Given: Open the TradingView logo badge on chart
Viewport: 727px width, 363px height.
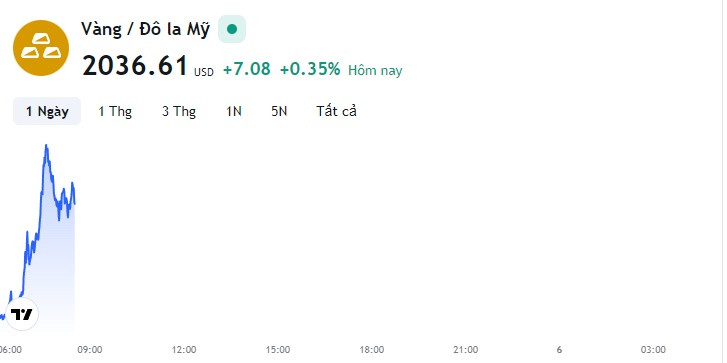Looking at the screenshot, I should (22, 314).
